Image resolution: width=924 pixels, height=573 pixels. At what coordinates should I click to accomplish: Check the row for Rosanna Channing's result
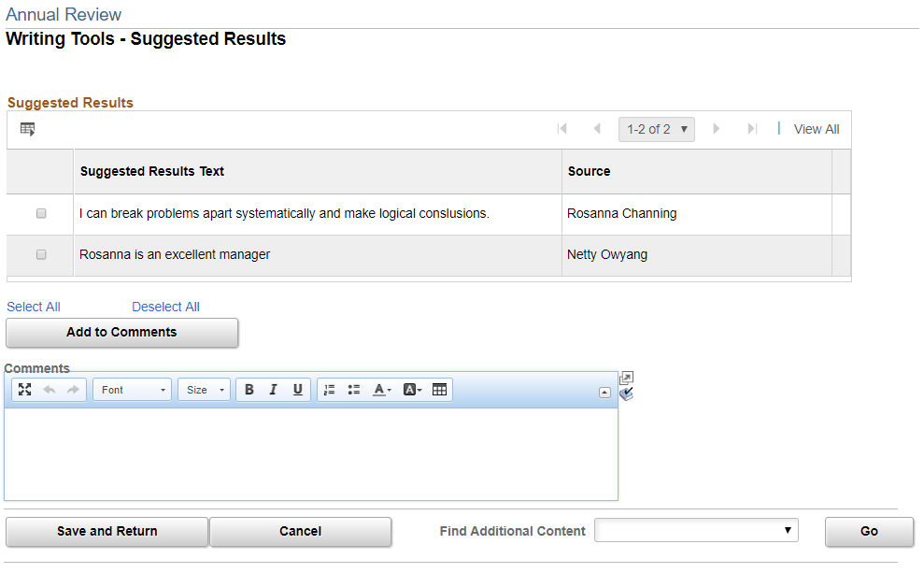pyautogui.click(x=40, y=213)
